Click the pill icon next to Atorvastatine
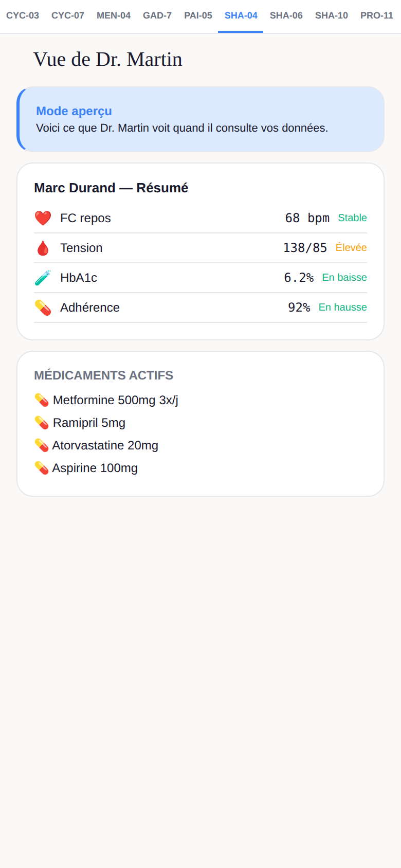 pyautogui.click(x=42, y=445)
